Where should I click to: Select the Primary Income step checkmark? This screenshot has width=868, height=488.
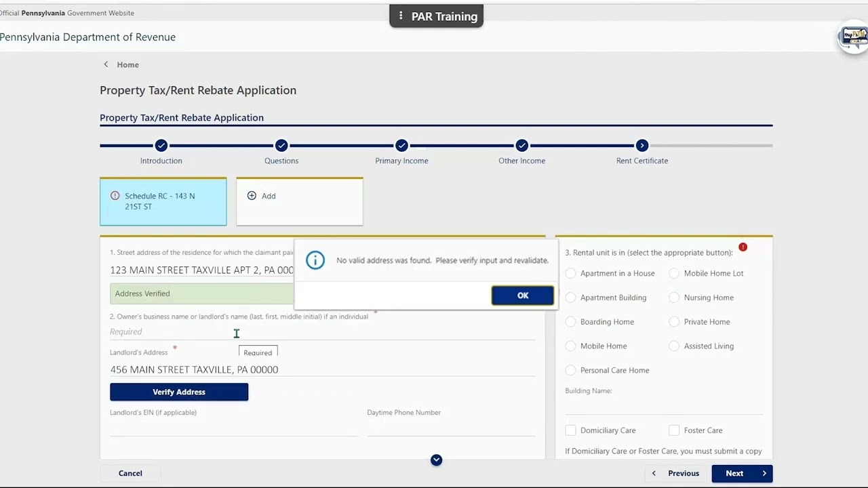click(x=401, y=146)
